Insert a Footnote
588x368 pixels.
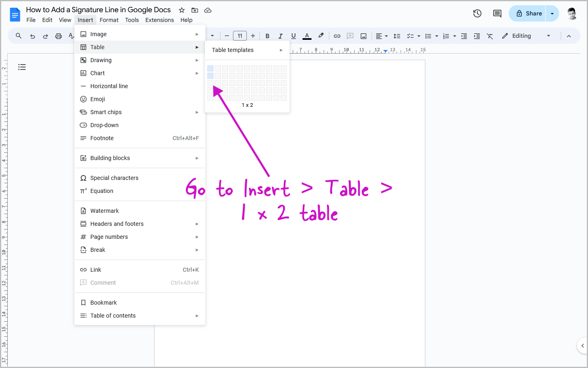pyautogui.click(x=140, y=138)
